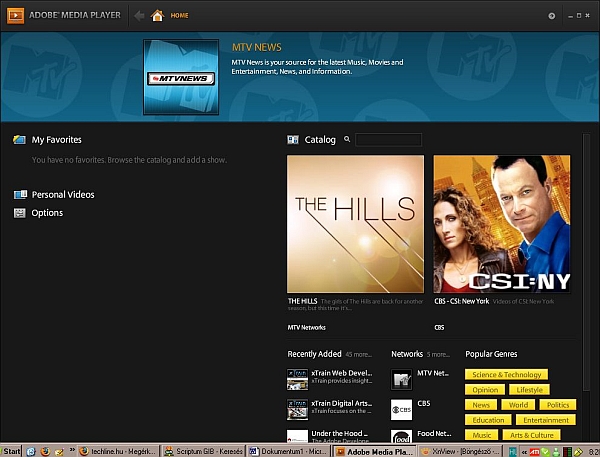
Task: Choose Arts & Culture genre tag
Action: point(531,435)
